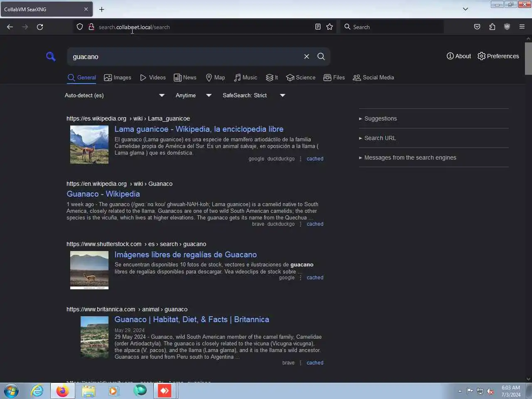
Task: Switch to the Images tab
Action: pyautogui.click(x=117, y=78)
